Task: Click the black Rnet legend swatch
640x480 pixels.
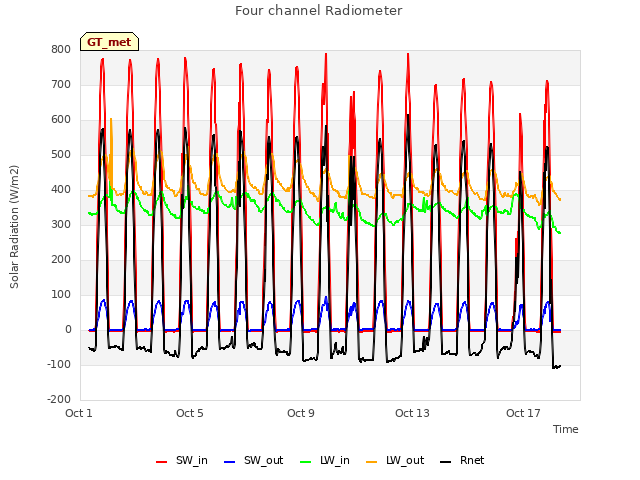Action: tap(446, 462)
